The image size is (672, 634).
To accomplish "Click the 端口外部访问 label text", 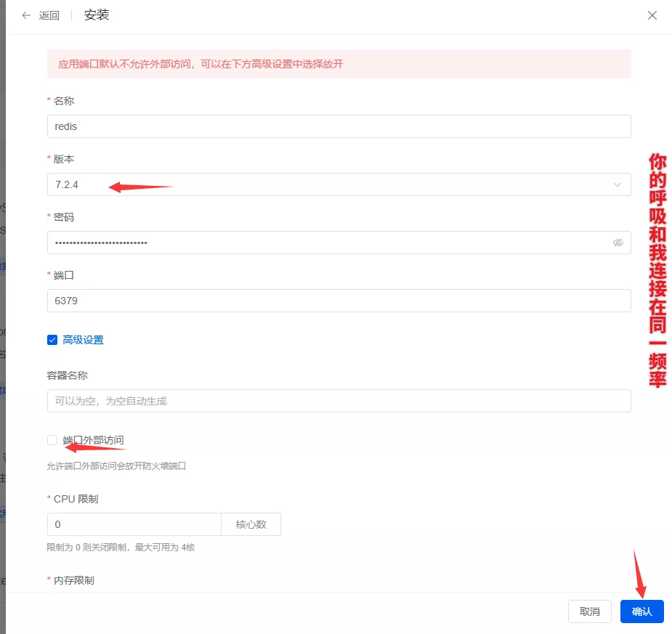I will (x=93, y=440).
